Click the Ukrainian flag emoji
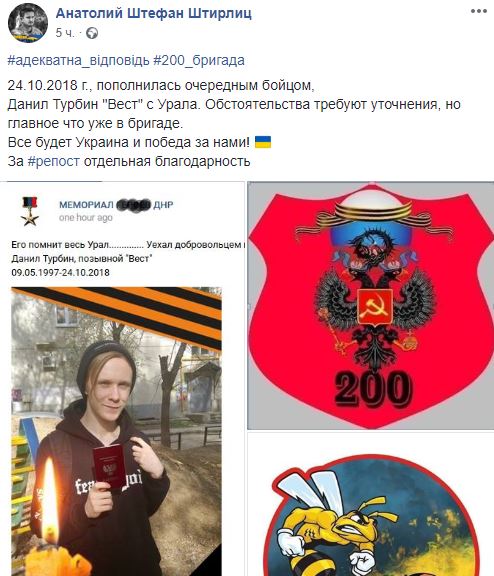 (x=263, y=142)
